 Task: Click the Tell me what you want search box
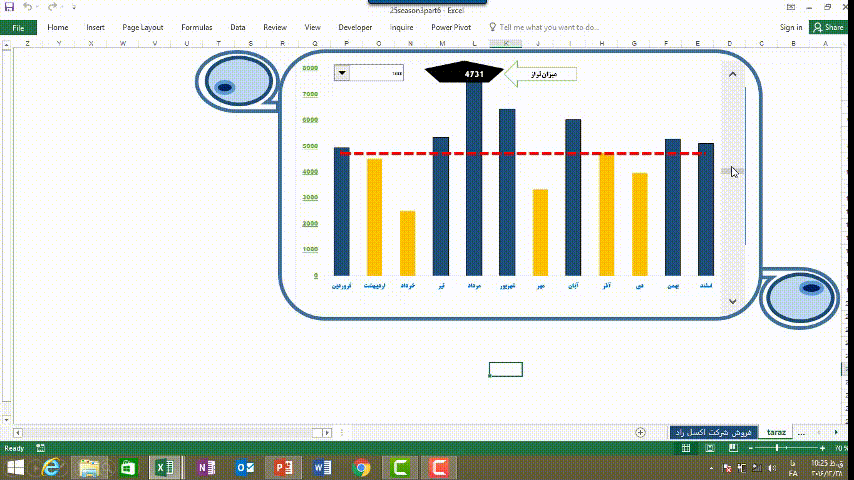click(548, 28)
